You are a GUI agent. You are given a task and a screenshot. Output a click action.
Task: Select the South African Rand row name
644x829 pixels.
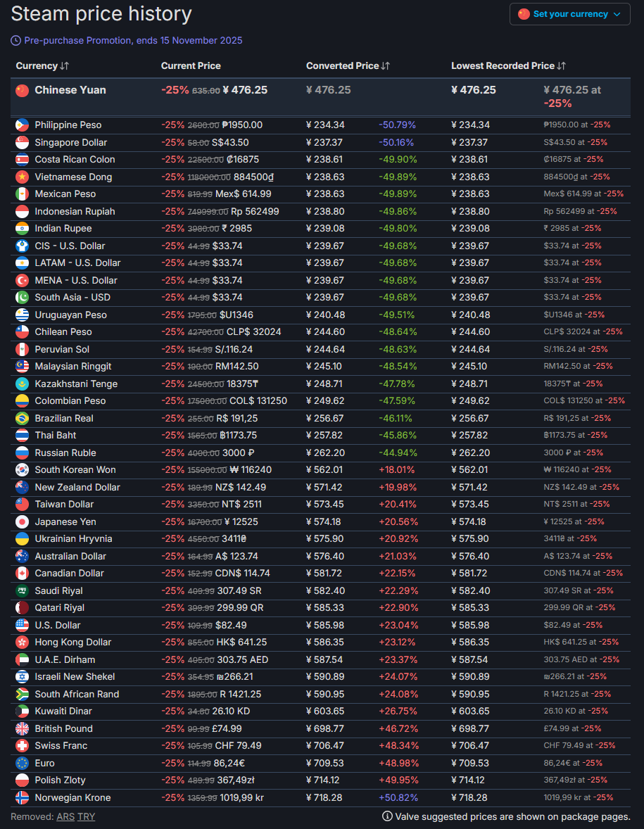pyautogui.click(x=77, y=694)
